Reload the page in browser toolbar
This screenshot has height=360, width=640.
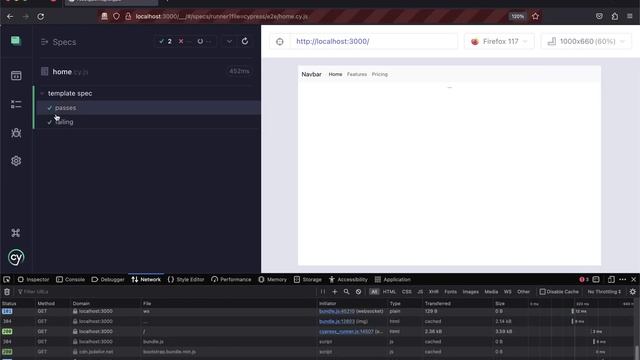pos(41,16)
